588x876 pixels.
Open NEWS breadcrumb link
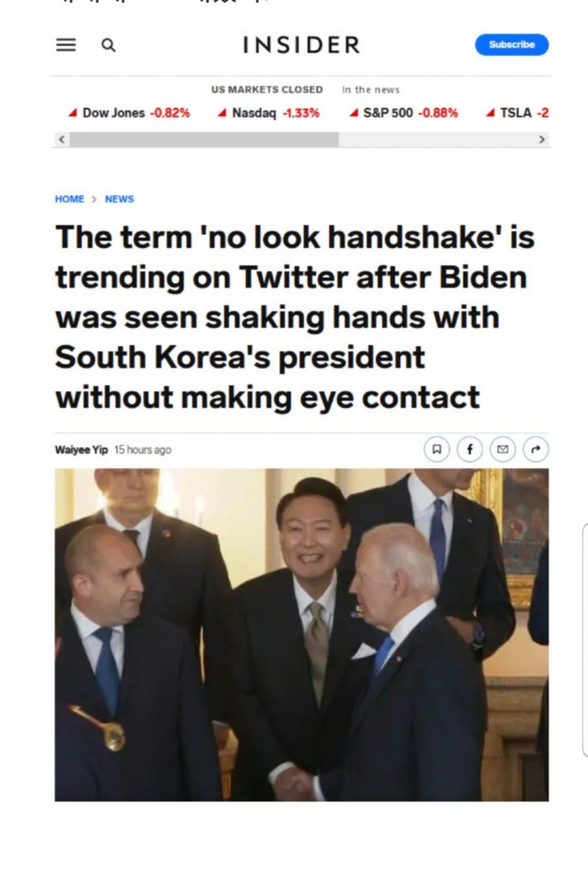click(x=120, y=199)
